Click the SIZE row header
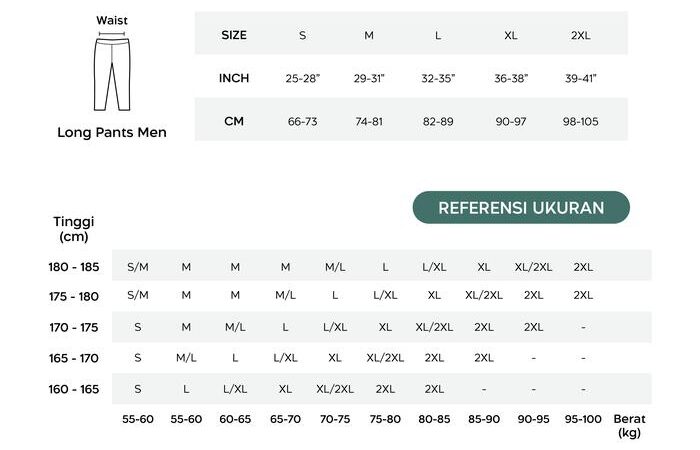Viewport: 700px width, 450px height. click(233, 35)
